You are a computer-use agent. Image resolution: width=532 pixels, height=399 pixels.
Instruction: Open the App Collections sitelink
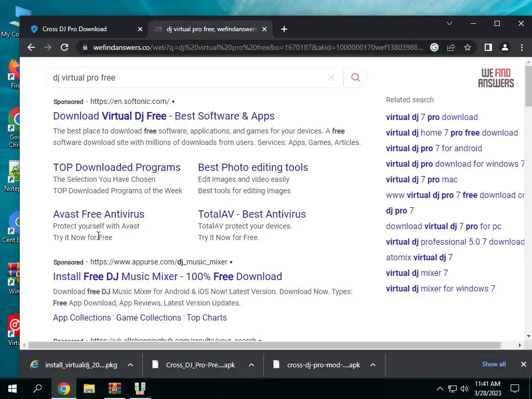[x=82, y=317]
